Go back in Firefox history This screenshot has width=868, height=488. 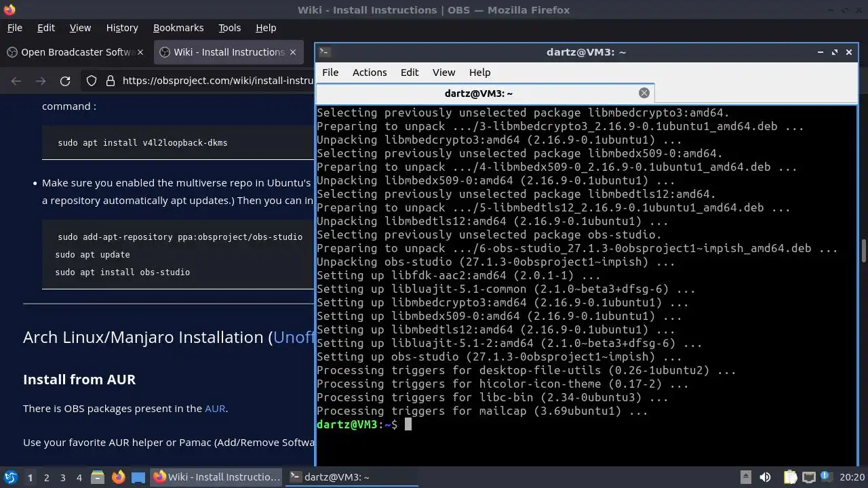[16, 81]
